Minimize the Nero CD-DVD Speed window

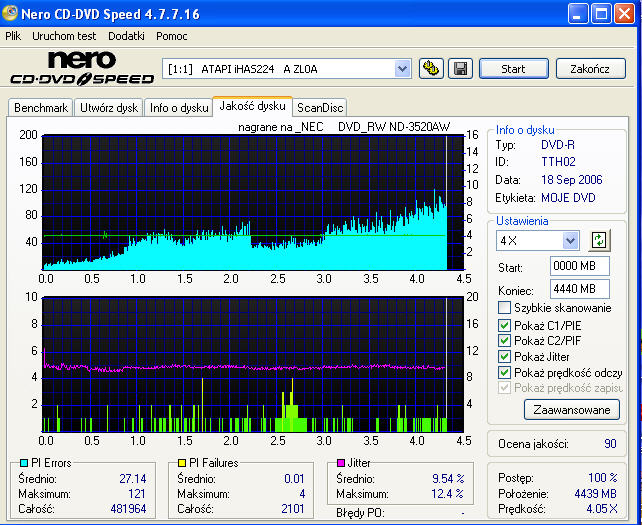click(x=578, y=14)
